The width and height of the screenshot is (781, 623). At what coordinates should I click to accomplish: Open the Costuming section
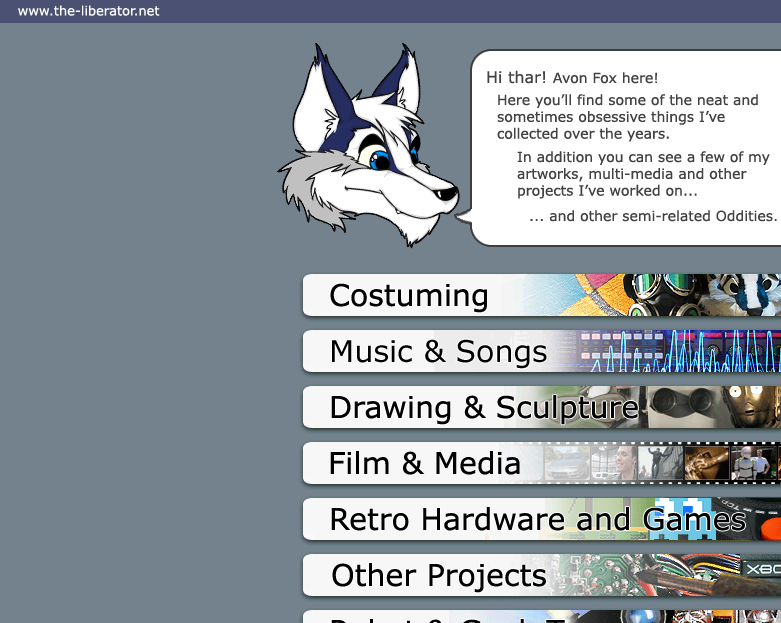(408, 296)
